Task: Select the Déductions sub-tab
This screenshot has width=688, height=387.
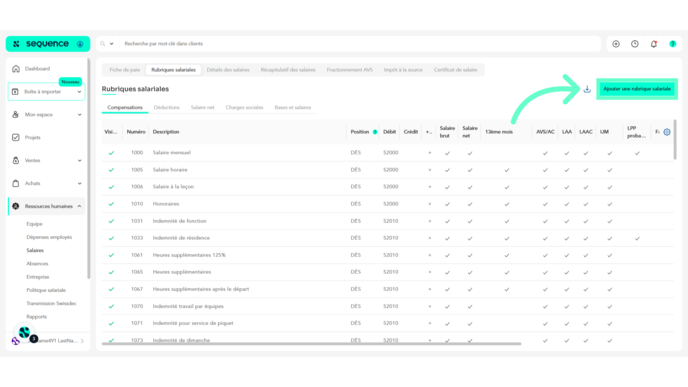Action: coord(166,108)
